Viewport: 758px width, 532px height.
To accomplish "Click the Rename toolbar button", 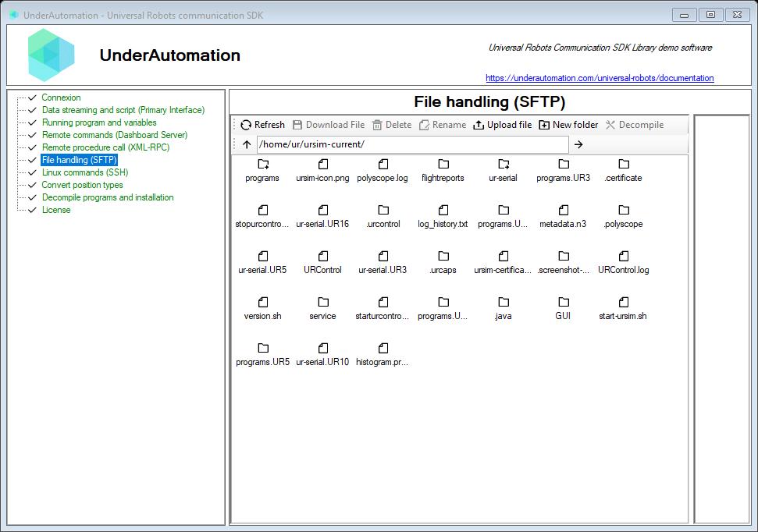I will pyautogui.click(x=443, y=125).
